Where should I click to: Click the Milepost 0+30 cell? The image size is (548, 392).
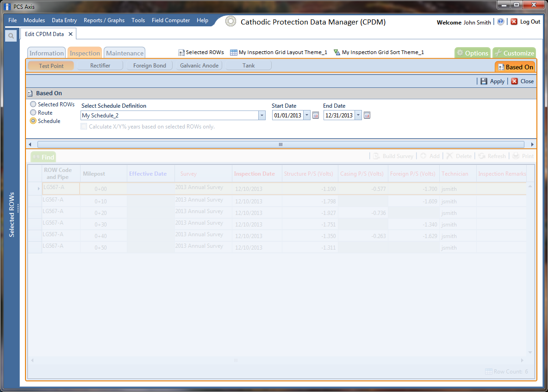(x=104, y=225)
